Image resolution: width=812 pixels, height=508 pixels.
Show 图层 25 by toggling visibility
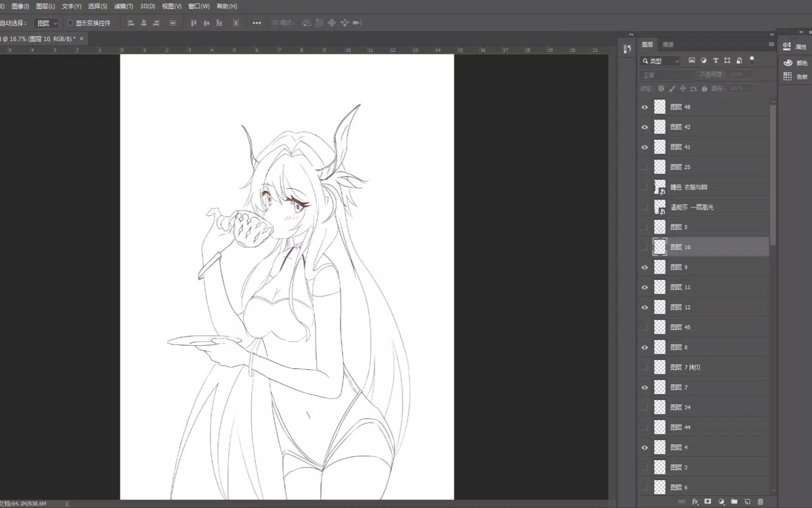coord(645,167)
